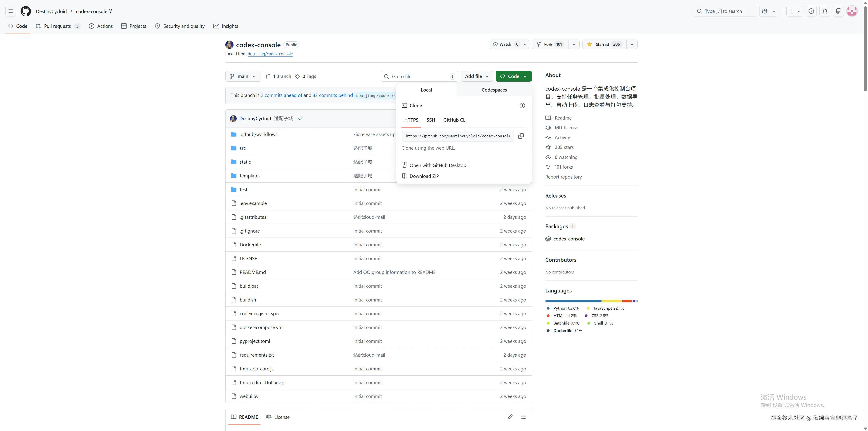Open the Copilot chat icon in header
Screen dimensions: 868x431
pyautogui.click(x=764, y=11)
